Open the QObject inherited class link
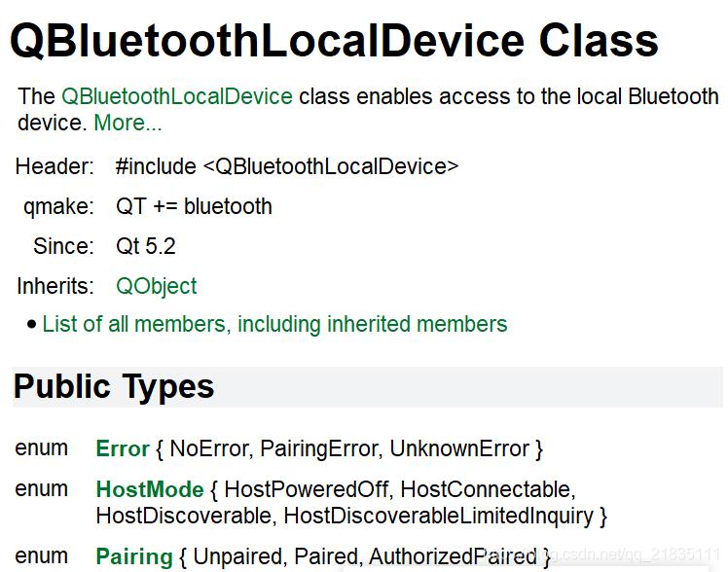 tap(156, 286)
